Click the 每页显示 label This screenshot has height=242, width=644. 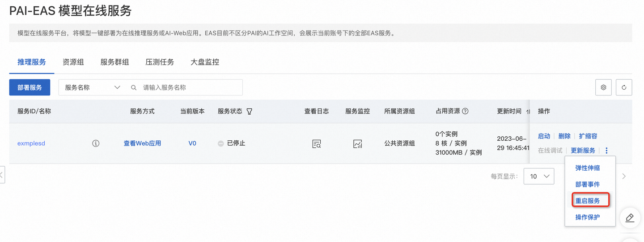(504, 177)
